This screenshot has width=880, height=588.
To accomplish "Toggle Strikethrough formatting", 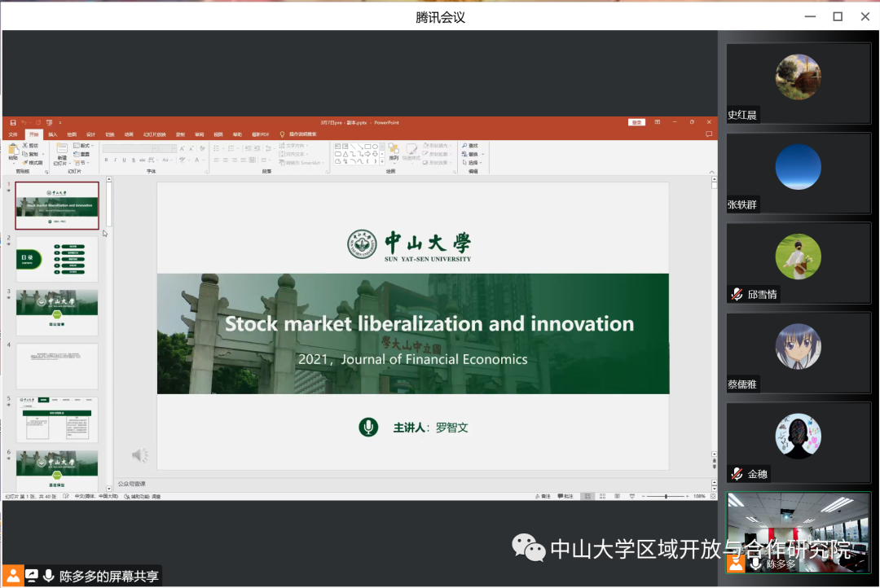I will [x=142, y=160].
